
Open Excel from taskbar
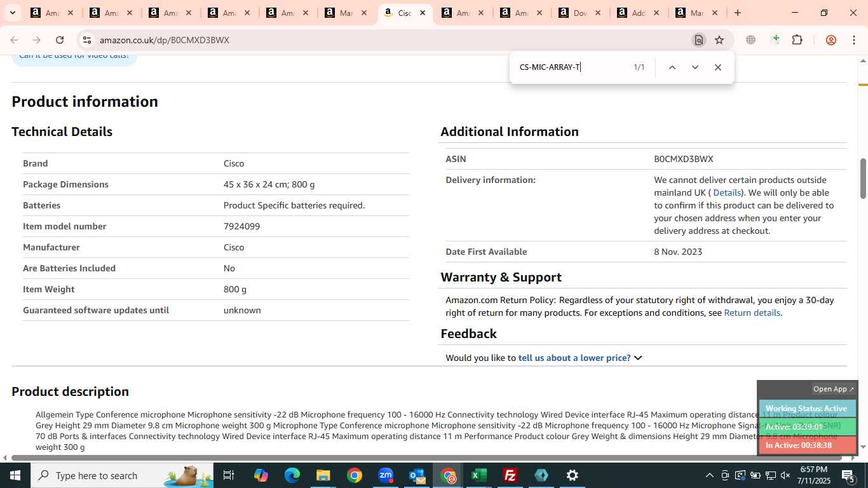[479, 475]
